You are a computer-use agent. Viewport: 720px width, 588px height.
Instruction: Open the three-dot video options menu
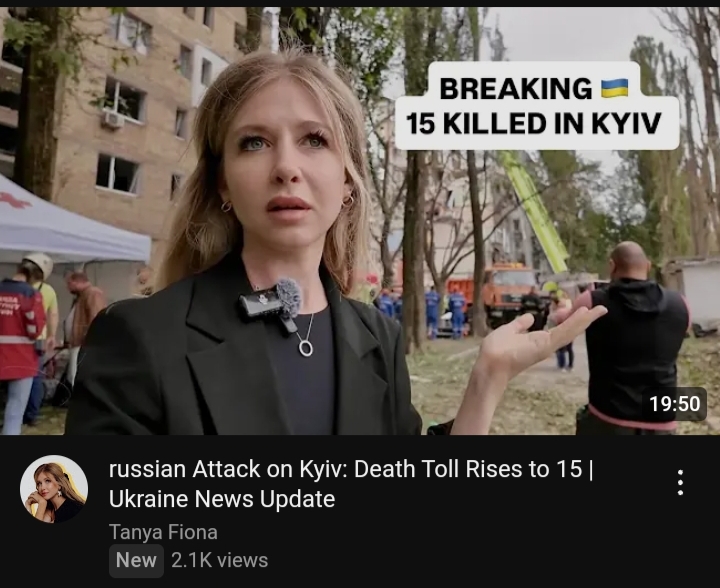[x=680, y=482]
